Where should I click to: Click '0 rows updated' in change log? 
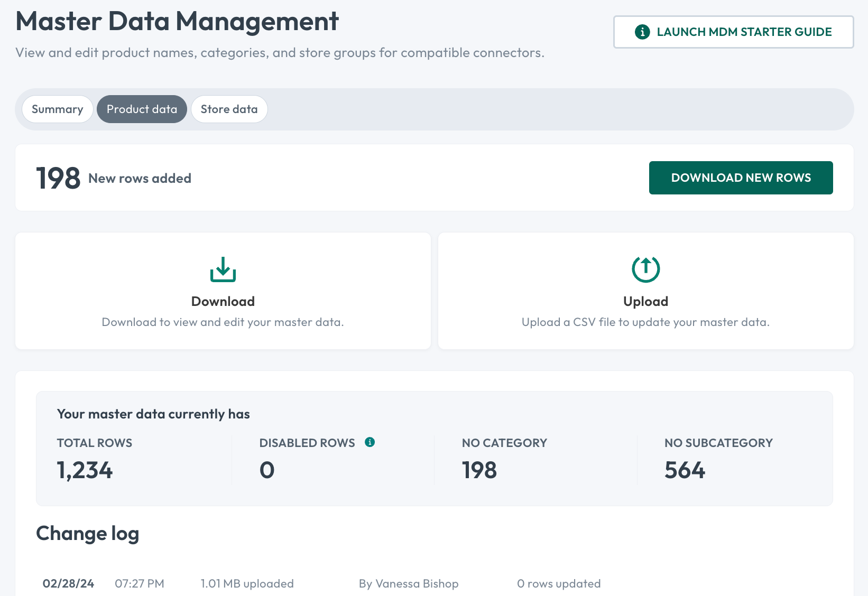point(559,584)
